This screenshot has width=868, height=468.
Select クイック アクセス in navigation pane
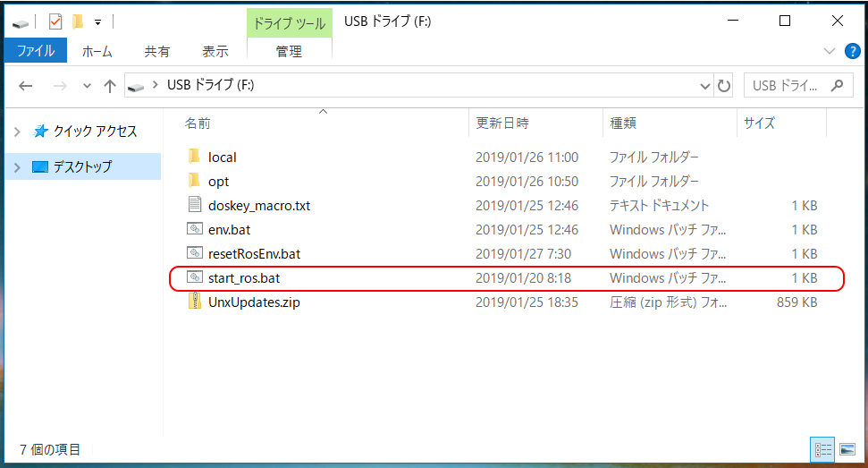[96, 132]
